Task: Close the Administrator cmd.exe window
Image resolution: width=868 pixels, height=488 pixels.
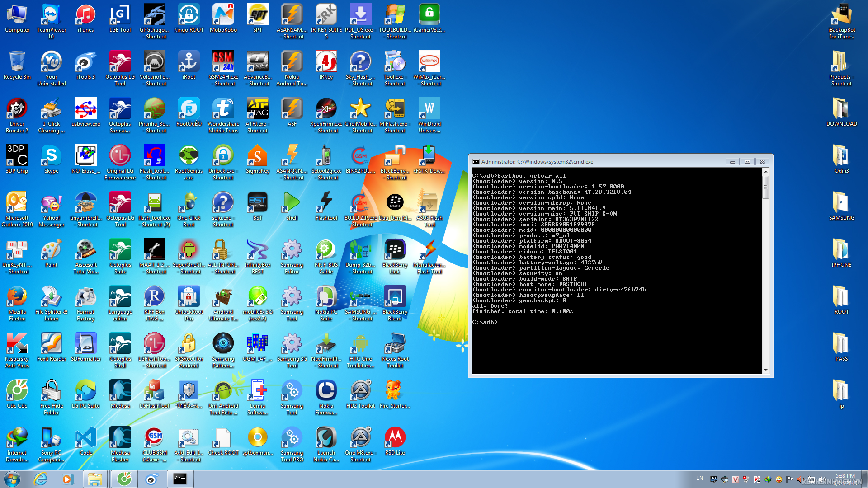Action: click(762, 162)
